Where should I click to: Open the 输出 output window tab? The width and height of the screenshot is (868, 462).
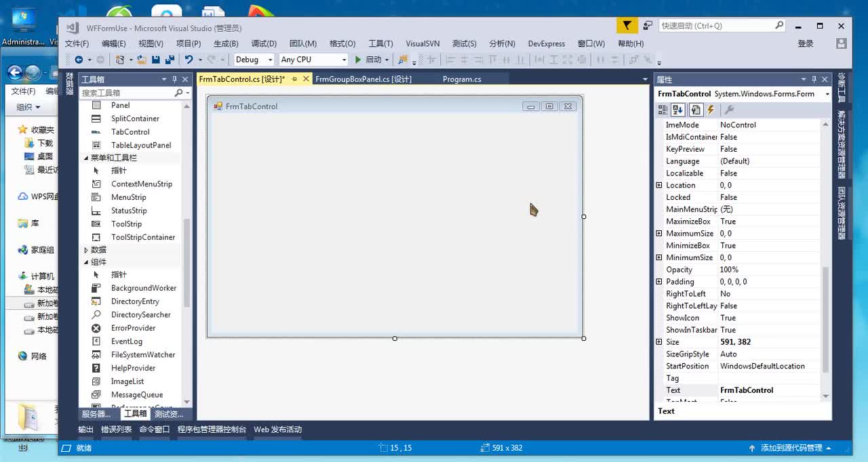(85, 429)
